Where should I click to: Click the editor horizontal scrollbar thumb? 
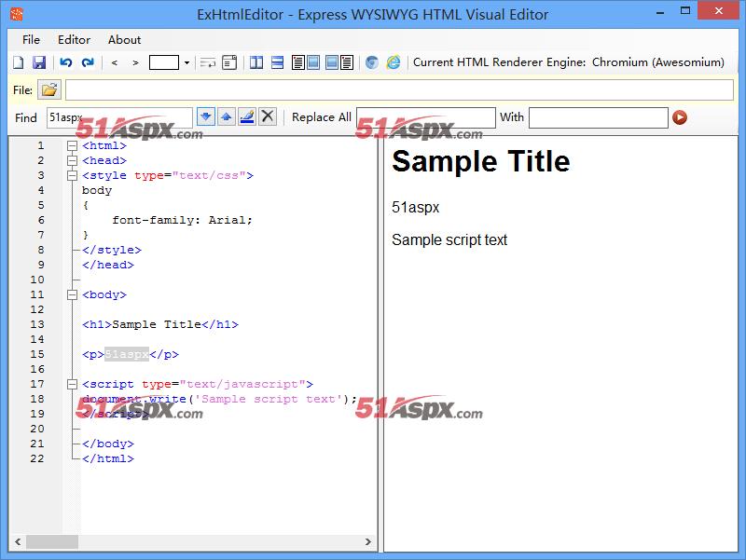tap(52, 541)
